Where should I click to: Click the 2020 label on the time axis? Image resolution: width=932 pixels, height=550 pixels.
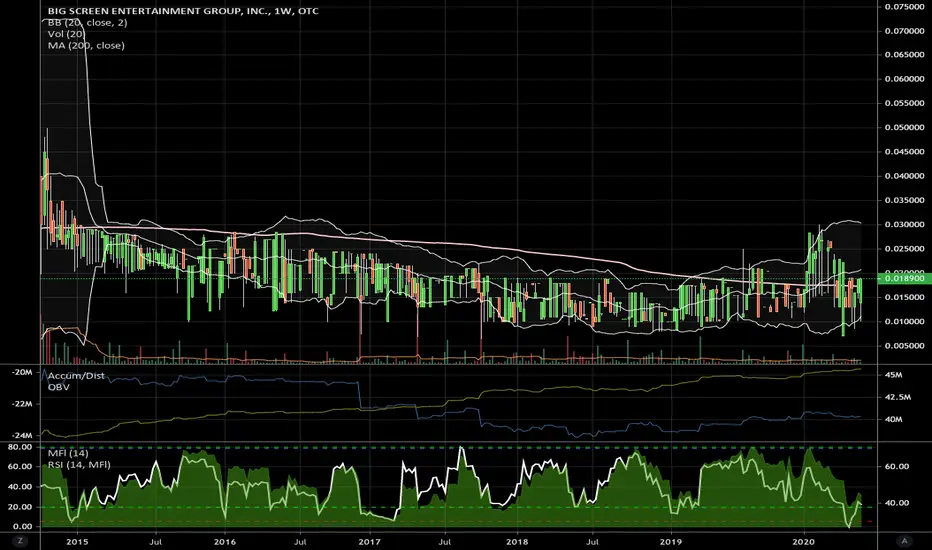point(804,542)
